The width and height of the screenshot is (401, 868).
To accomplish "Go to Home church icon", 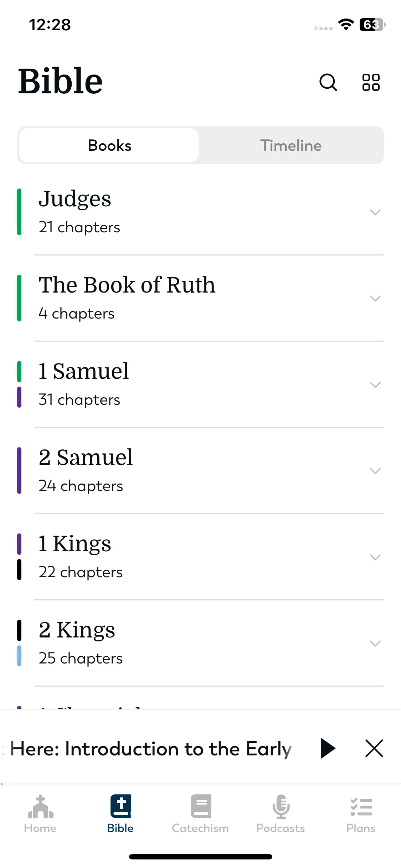I will (40, 807).
